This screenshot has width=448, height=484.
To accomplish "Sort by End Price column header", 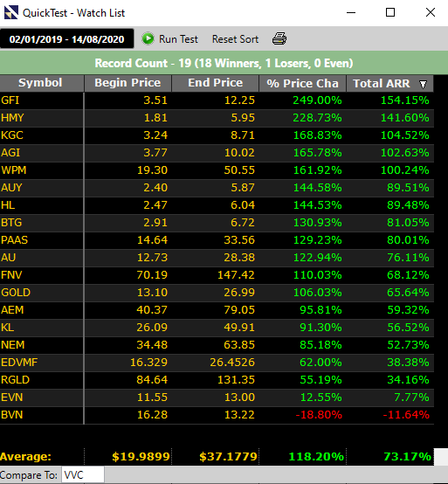I will click(x=215, y=83).
